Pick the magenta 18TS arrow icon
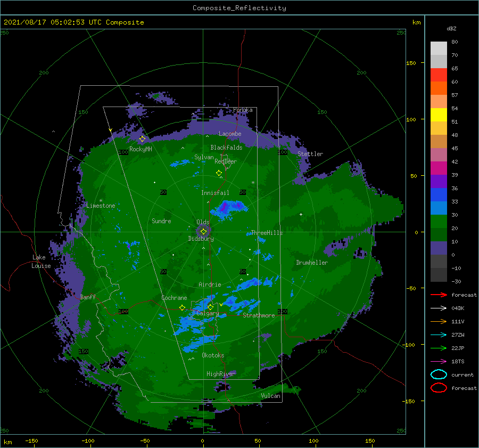 click(439, 362)
